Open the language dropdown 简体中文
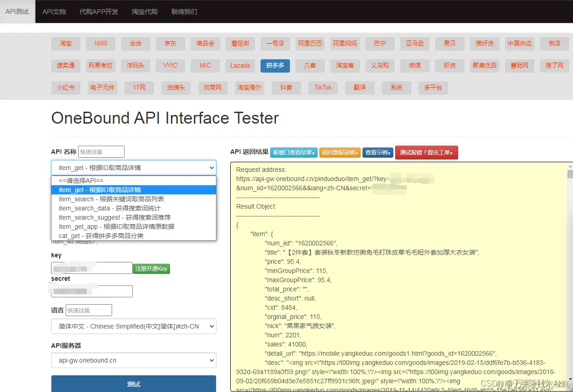Image resolution: width=573 pixels, height=392 pixels. click(134, 326)
